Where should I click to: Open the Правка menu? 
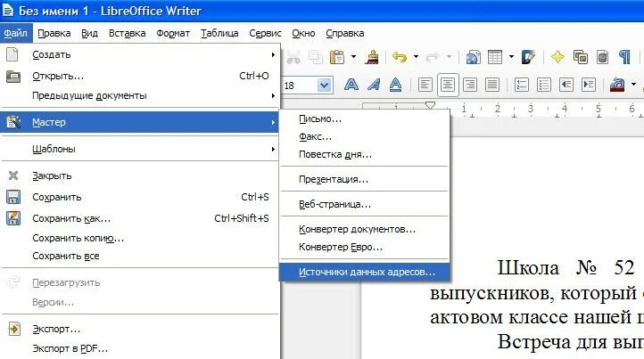point(54,33)
